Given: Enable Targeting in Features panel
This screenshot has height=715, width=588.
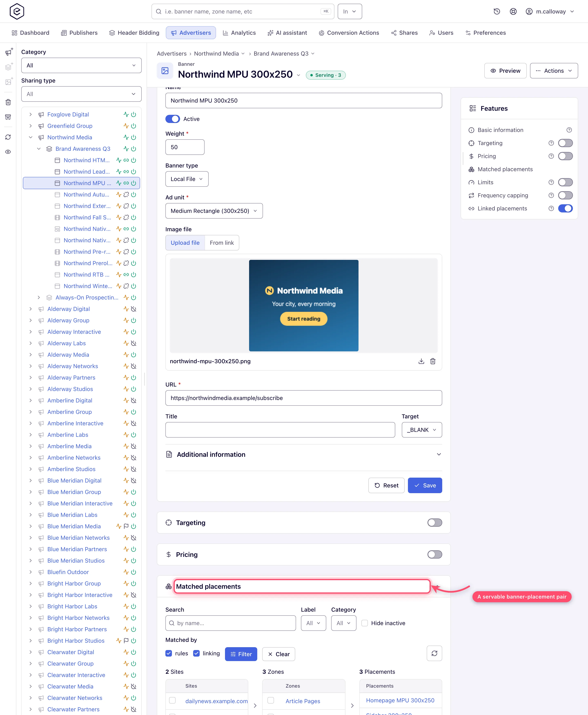Looking at the screenshot, I should [565, 143].
